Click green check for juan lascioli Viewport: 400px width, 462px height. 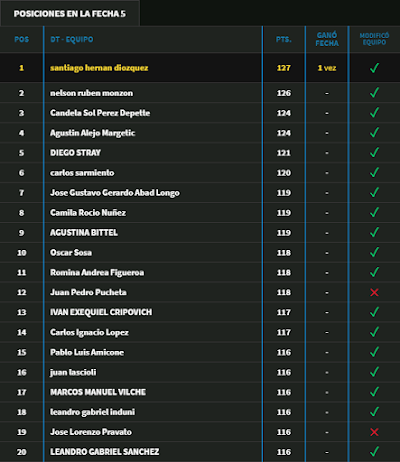(x=374, y=372)
